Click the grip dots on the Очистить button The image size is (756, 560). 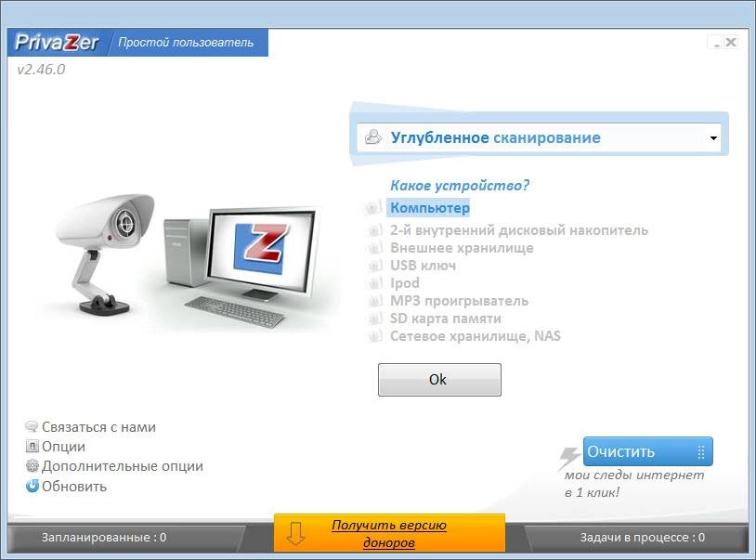point(701,451)
